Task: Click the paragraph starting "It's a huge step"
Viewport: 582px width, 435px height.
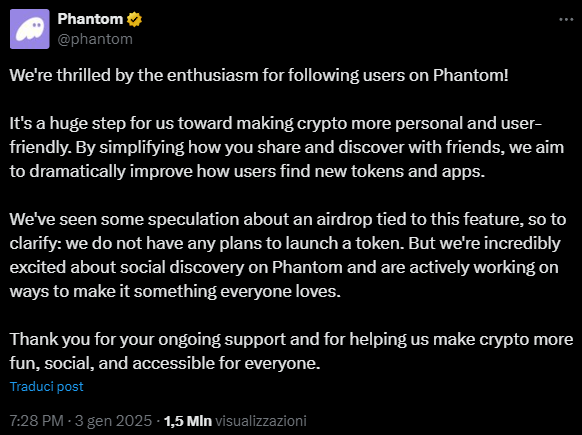Action: click(287, 147)
